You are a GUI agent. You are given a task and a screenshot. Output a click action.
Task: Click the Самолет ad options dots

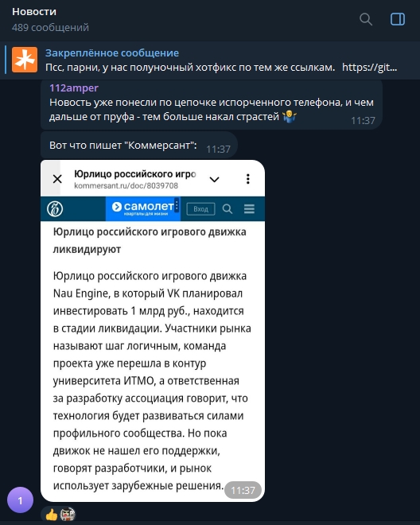coord(177,205)
